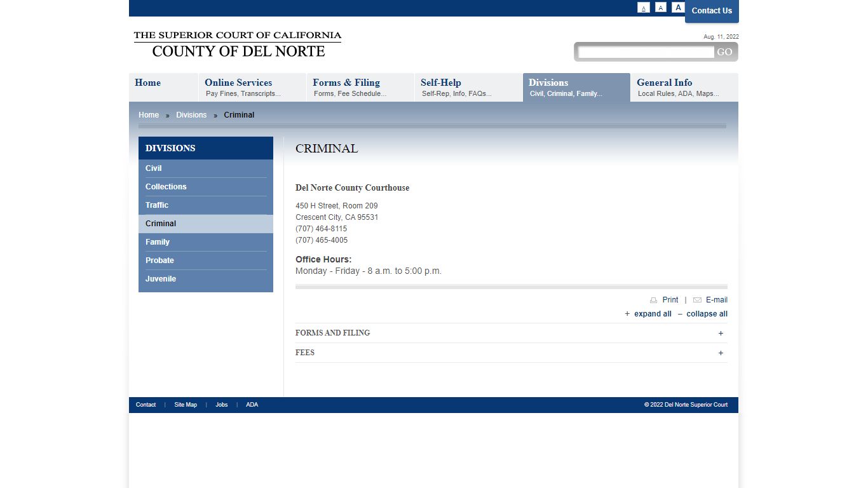Screen dimensions: 868x488
Task: Click the collapse all link
Action: coord(707,314)
